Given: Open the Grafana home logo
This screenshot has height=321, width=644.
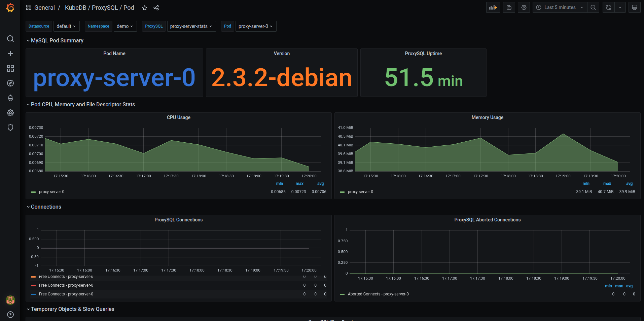Looking at the screenshot, I should [10, 7].
